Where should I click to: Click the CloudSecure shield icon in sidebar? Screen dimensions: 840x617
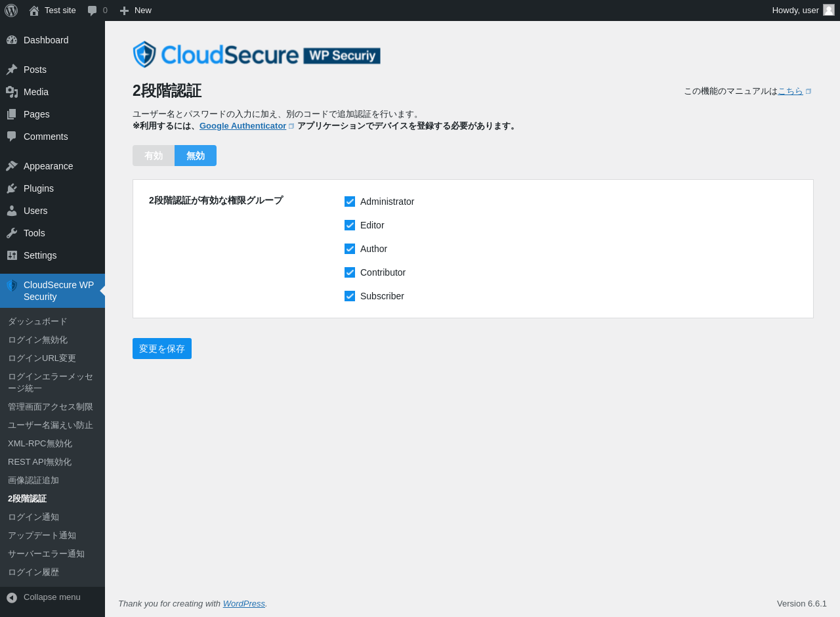click(x=12, y=286)
